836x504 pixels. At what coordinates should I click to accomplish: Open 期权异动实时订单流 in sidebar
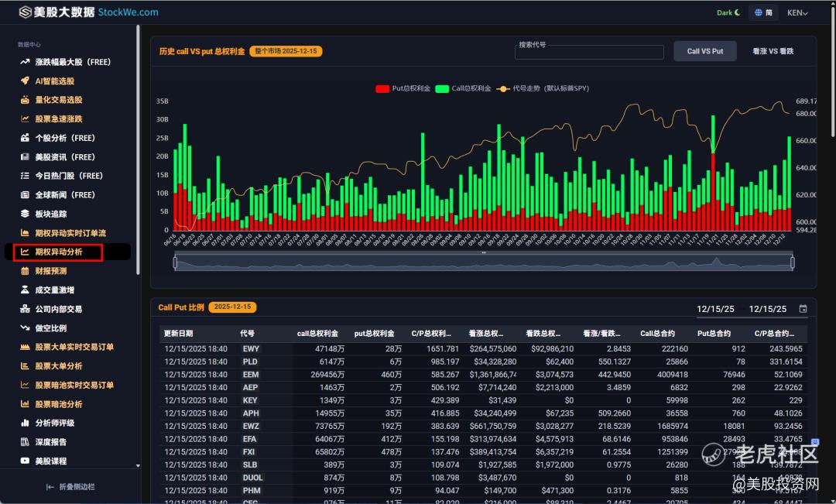(70, 233)
